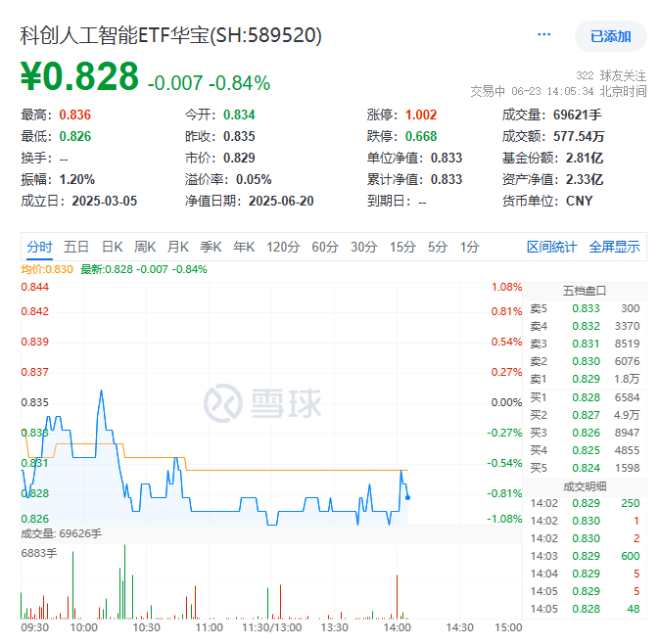The height and width of the screenshot is (644, 659).
Task: Open the 月K chart tab
Action: pos(178,247)
